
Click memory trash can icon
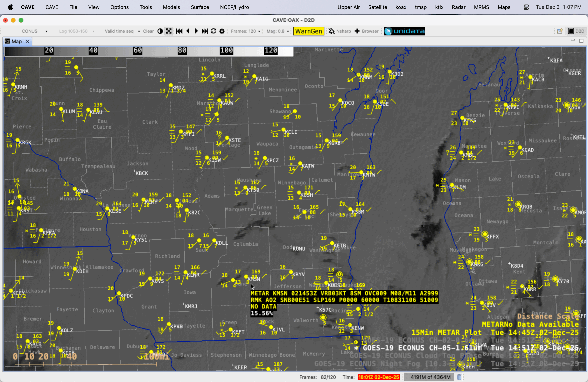click(459, 377)
